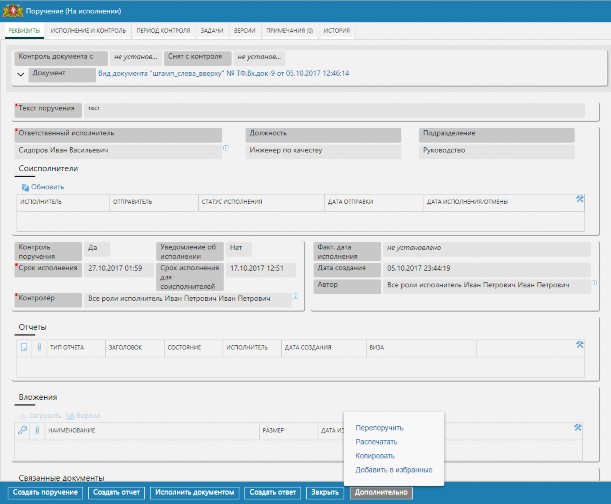Click the key icon in Вложения table header

[23, 430]
